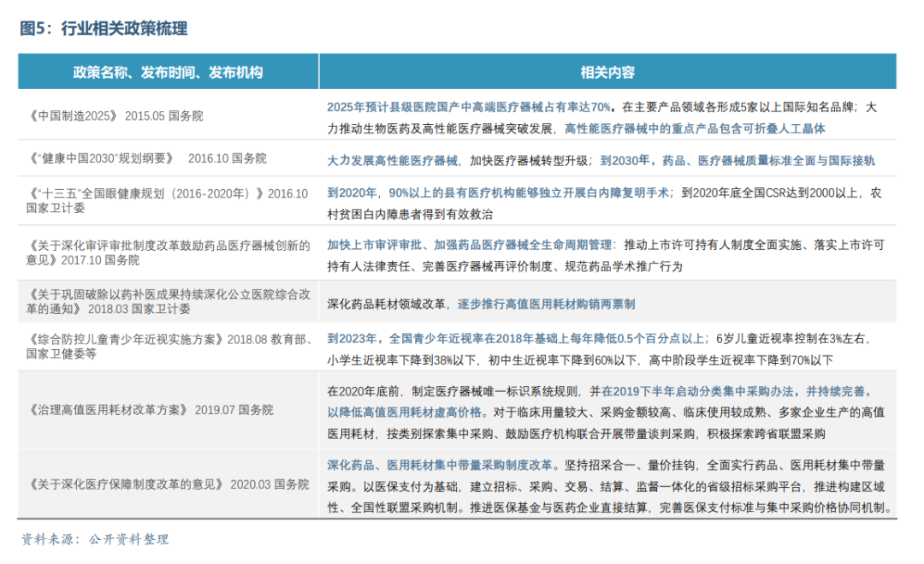This screenshot has height=564, width=924.
Task: Open the 《关于深化医疗保障制度改革的意见》 entry
Action: point(126,484)
